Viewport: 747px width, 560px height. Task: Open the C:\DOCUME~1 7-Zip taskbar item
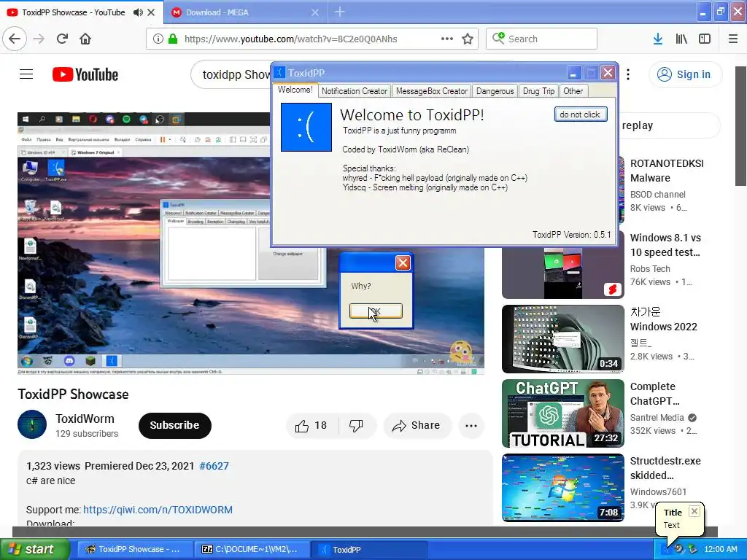click(x=252, y=550)
